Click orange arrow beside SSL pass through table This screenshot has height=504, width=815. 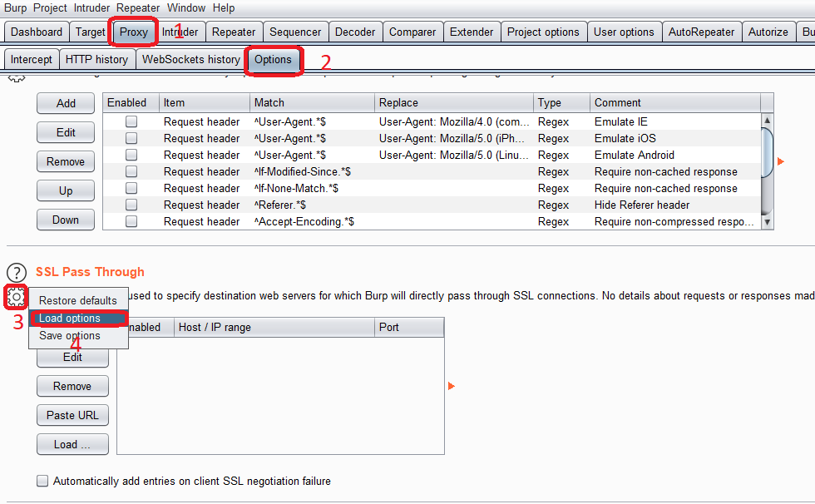click(x=452, y=386)
